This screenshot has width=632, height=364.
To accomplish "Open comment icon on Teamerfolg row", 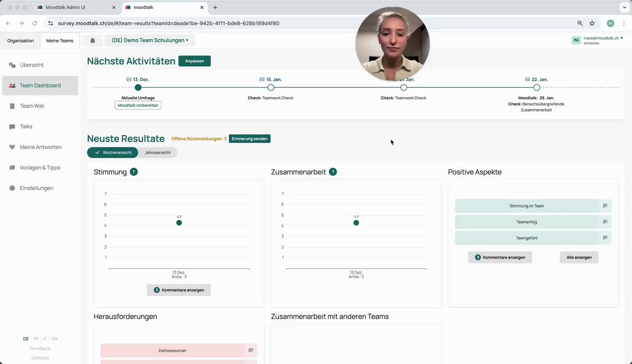I will 605,222.
